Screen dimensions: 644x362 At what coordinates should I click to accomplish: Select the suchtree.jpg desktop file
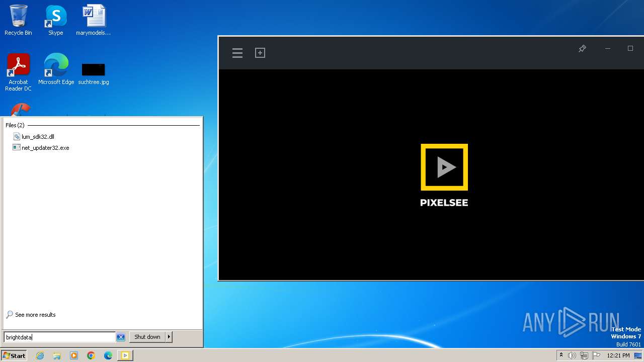pyautogui.click(x=94, y=73)
